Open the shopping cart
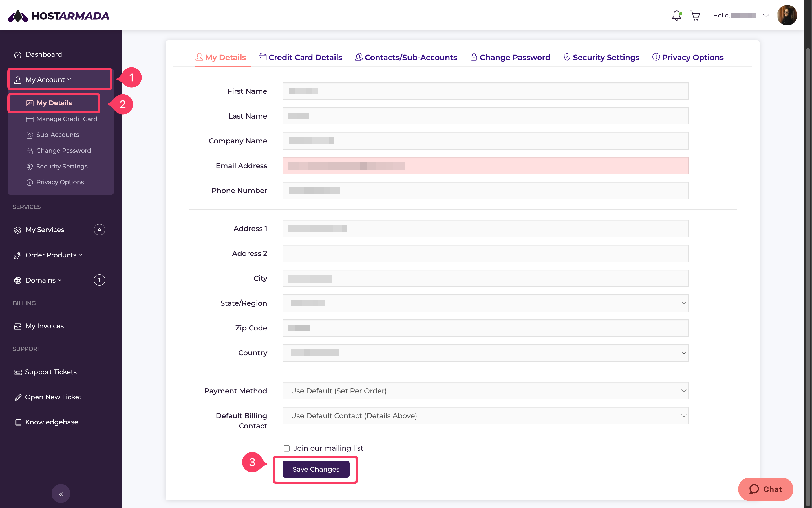The height and width of the screenshot is (508, 812). pyautogui.click(x=695, y=16)
